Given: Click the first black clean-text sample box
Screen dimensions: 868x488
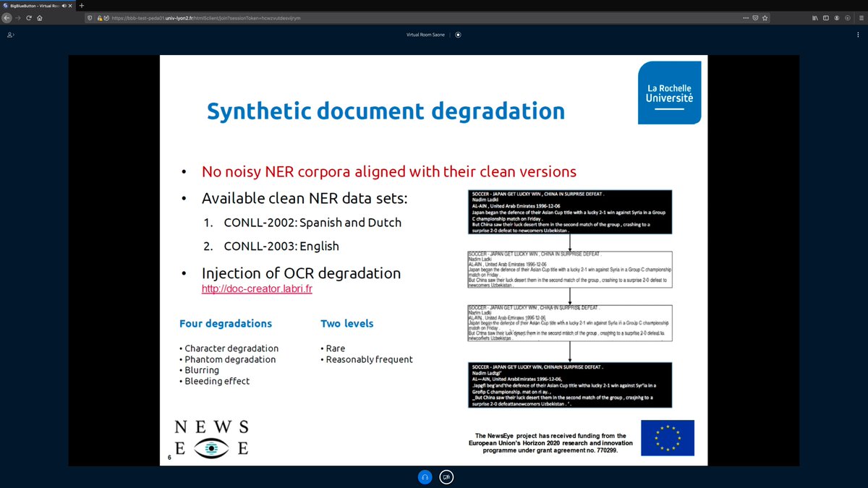Looking at the screenshot, I should coord(571,211).
